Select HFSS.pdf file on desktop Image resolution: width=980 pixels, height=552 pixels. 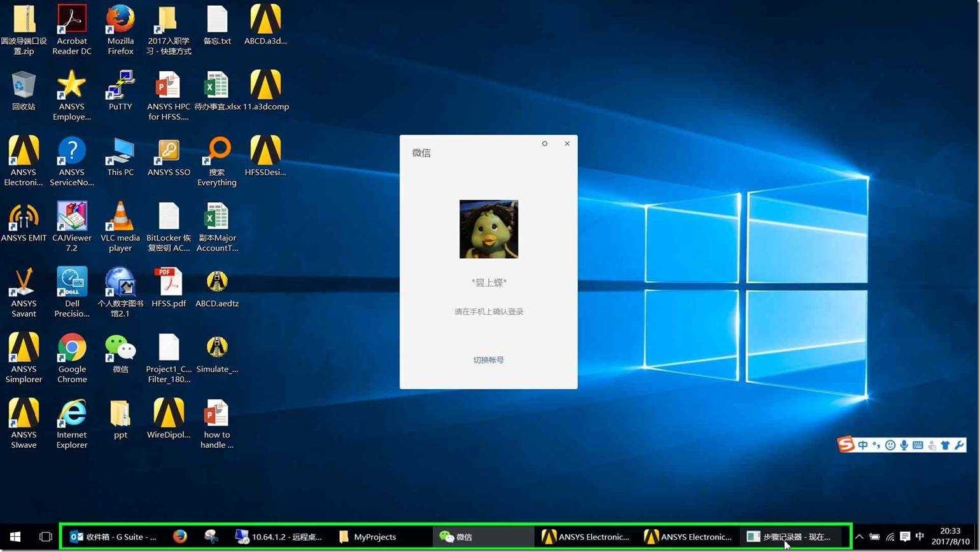coord(169,287)
